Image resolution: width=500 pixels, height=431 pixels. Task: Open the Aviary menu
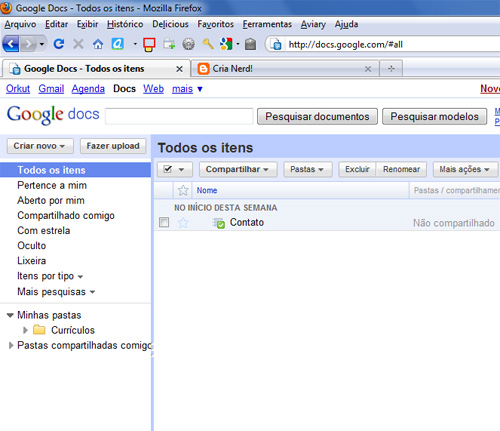pos(313,24)
